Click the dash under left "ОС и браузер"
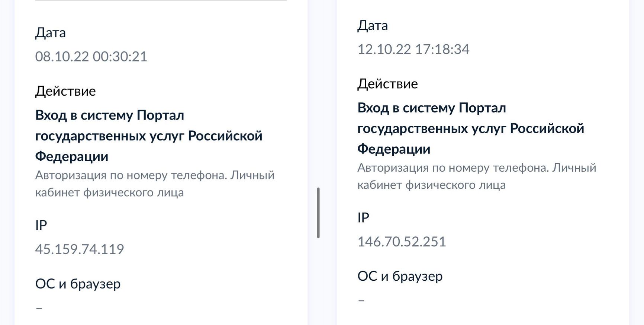644x325 pixels. (x=39, y=308)
